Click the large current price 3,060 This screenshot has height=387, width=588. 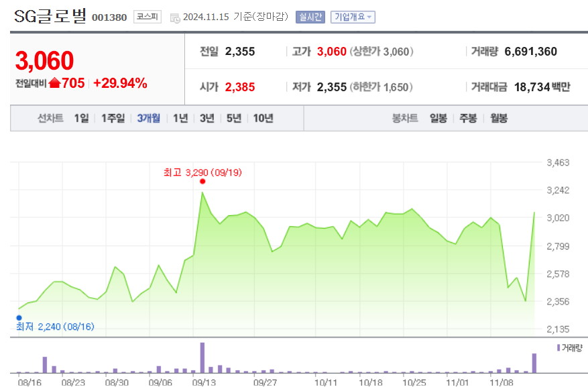tap(44, 60)
